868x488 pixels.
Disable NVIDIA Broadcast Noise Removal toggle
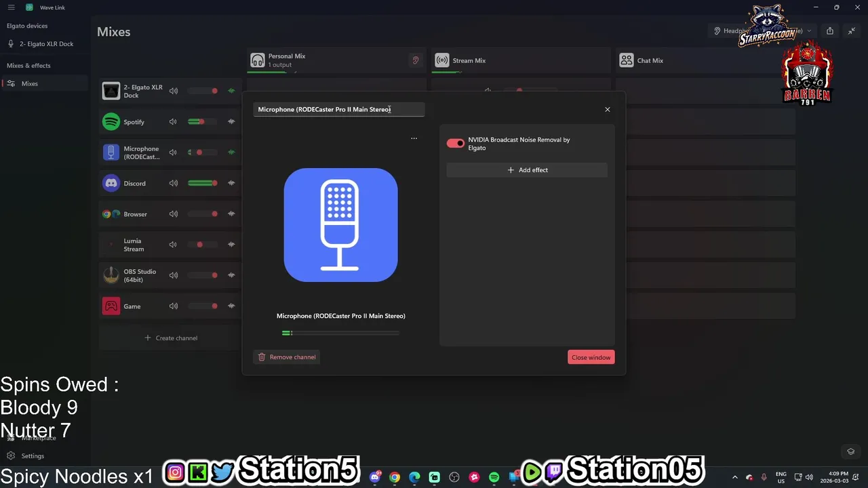click(456, 143)
